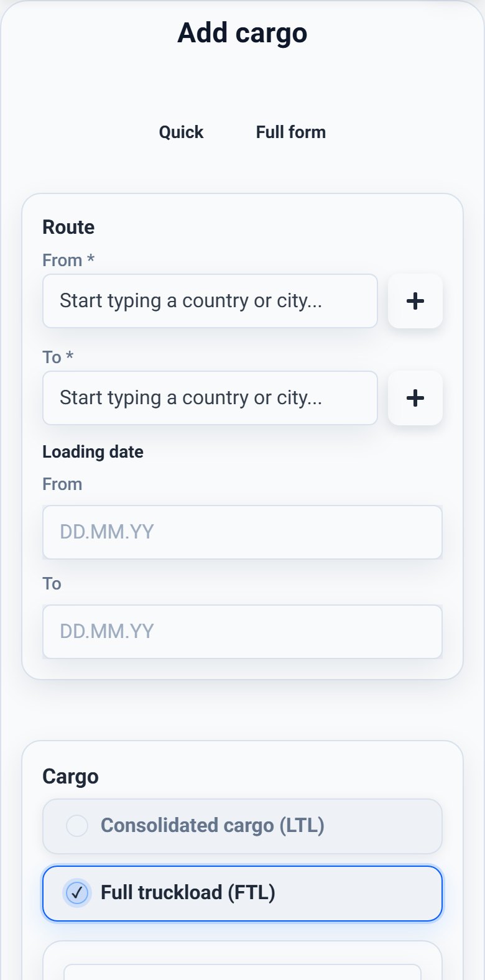Focus the route From country or city field

[210, 301]
